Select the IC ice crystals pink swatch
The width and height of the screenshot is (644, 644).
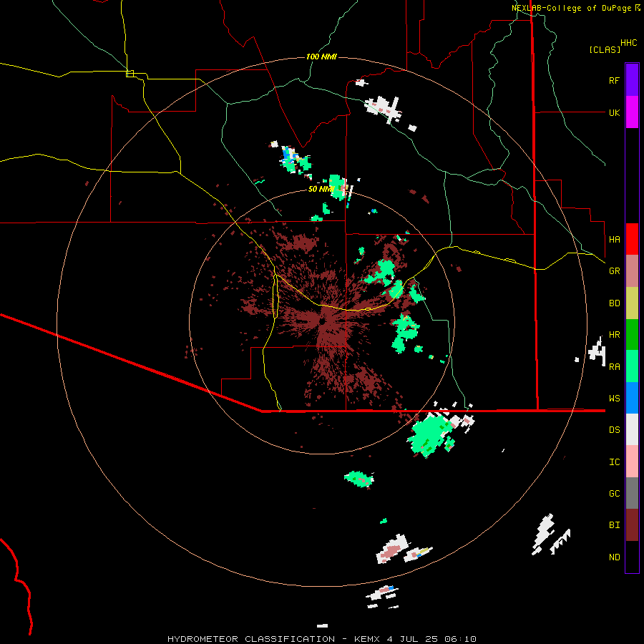(x=632, y=462)
